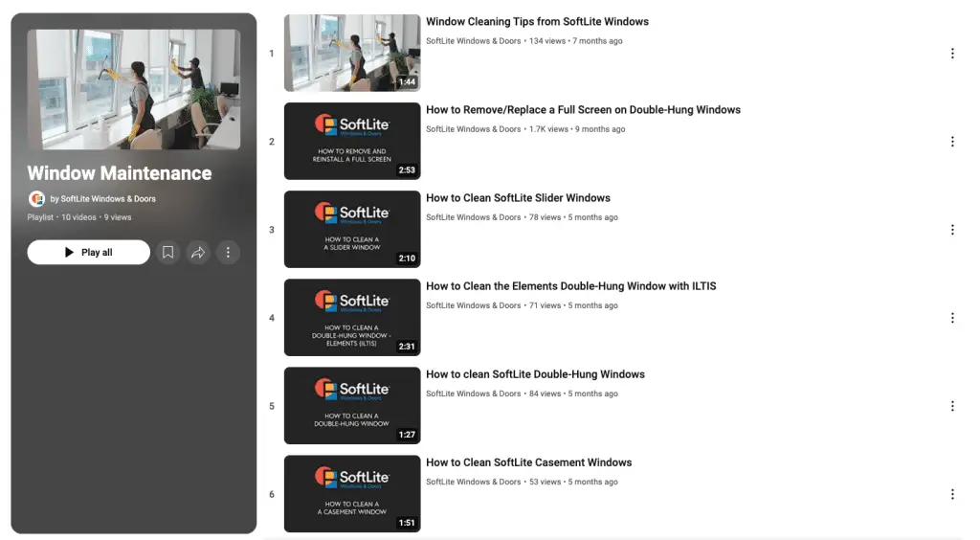Open options for Window Cleaning Tips video

tap(952, 54)
